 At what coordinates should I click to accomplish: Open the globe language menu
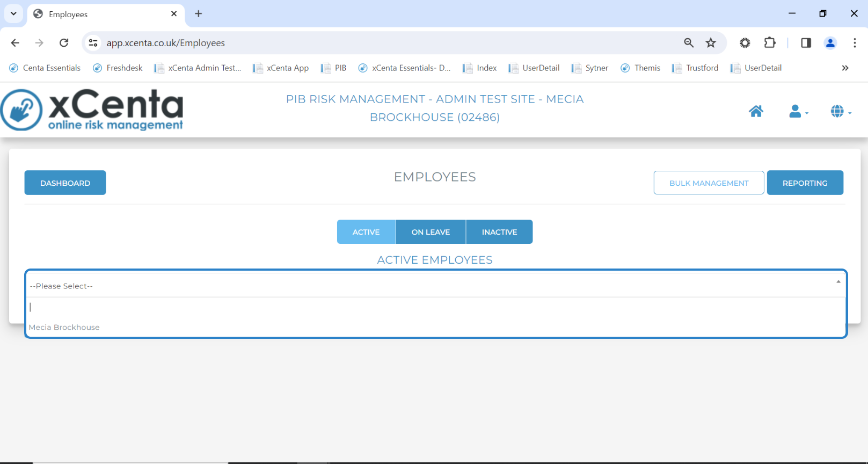pyautogui.click(x=841, y=111)
